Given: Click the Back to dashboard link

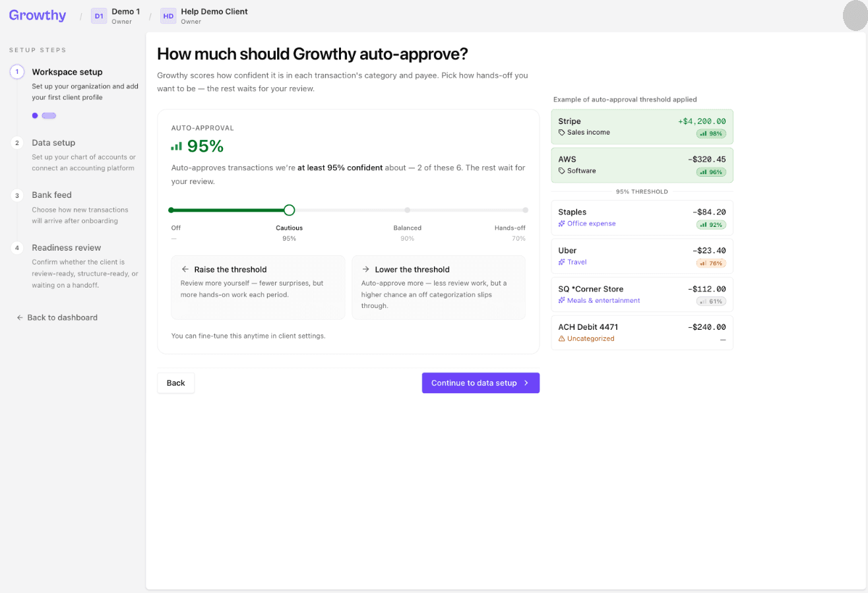Looking at the screenshot, I should [57, 317].
